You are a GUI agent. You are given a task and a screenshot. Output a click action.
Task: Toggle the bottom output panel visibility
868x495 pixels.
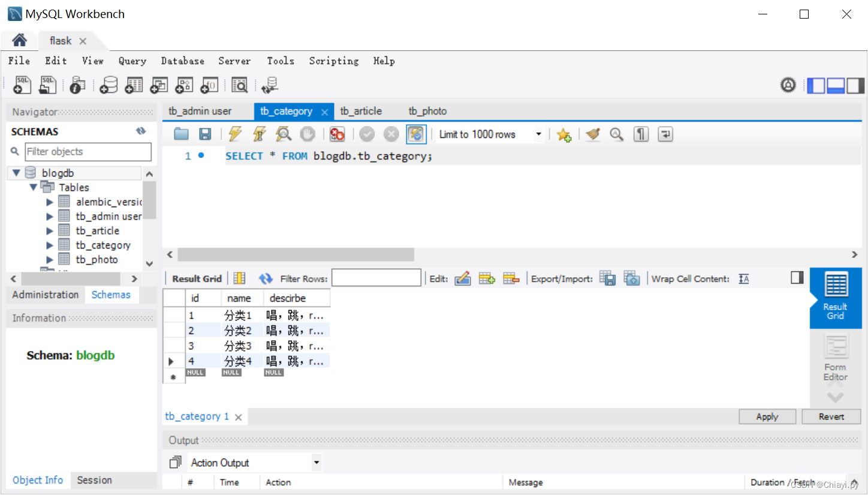click(x=836, y=86)
